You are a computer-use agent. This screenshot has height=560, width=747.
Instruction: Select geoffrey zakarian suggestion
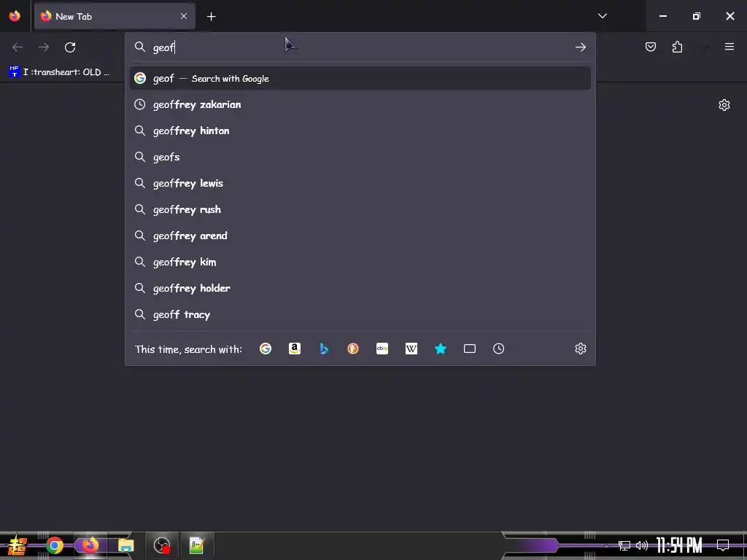[360, 104]
